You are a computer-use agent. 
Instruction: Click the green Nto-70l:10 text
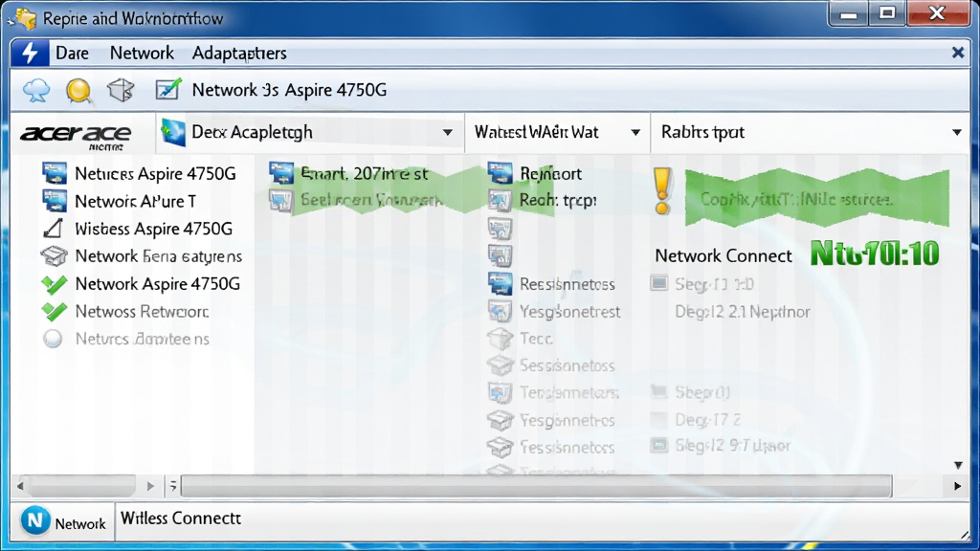[875, 253]
